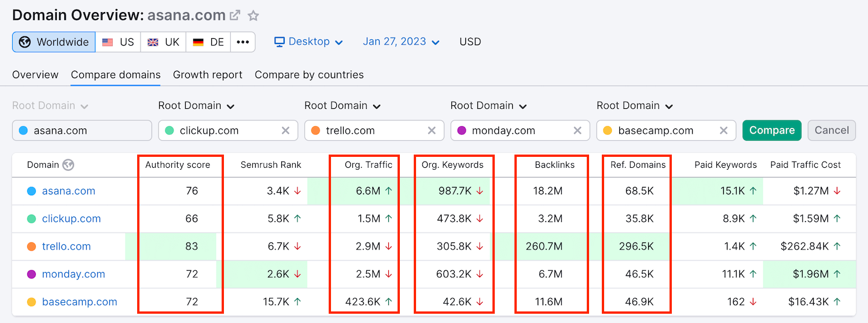The width and height of the screenshot is (868, 323).
Task: Click the external link icon beside asana.com
Action: click(x=235, y=16)
